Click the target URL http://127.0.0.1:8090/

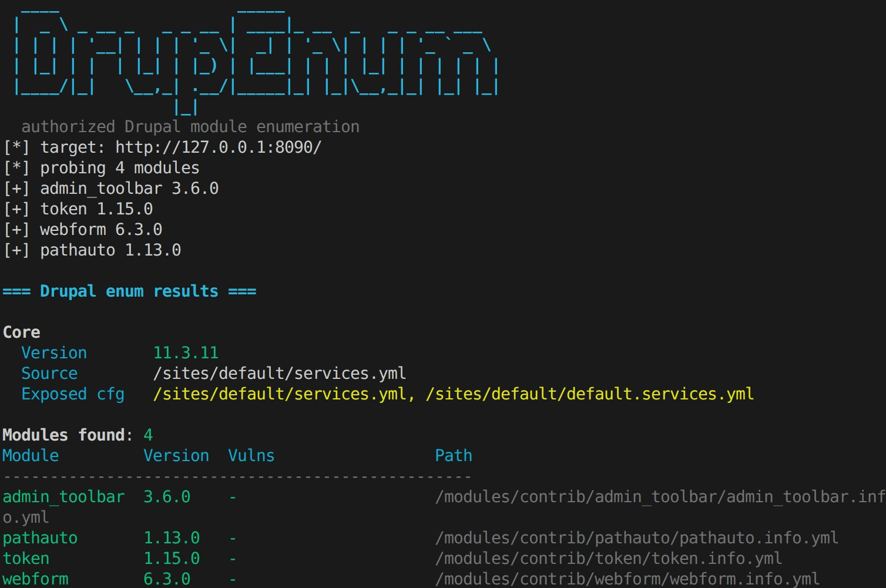point(219,147)
